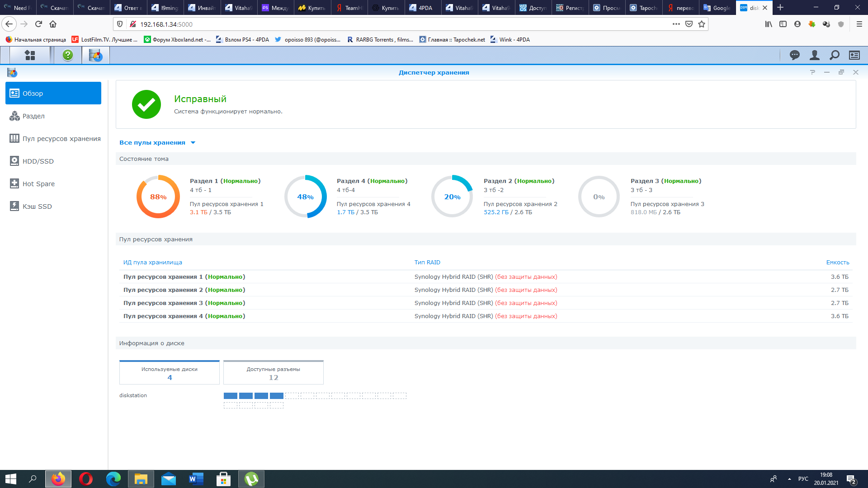The width and height of the screenshot is (868, 488).
Task: Select the 'Используемые диски' tab
Action: 169,373
